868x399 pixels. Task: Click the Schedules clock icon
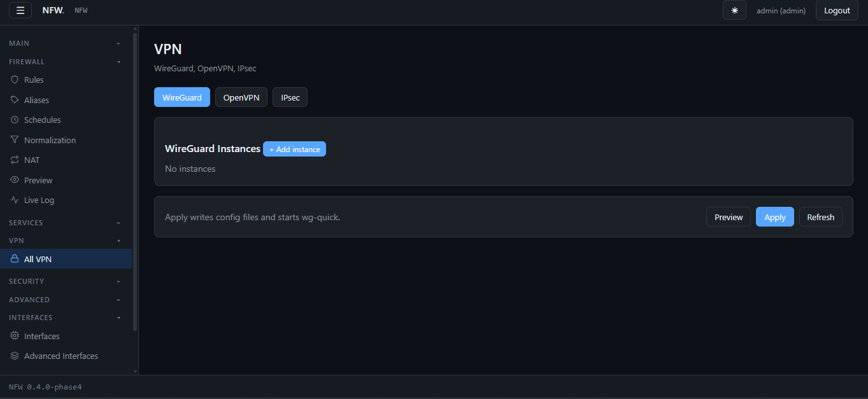(x=15, y=120)
